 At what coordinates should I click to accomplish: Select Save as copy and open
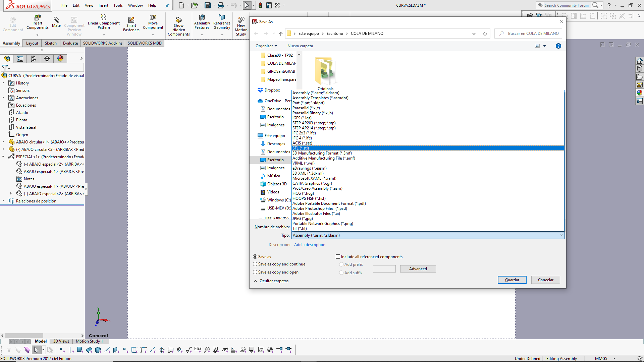pos(255,272)
